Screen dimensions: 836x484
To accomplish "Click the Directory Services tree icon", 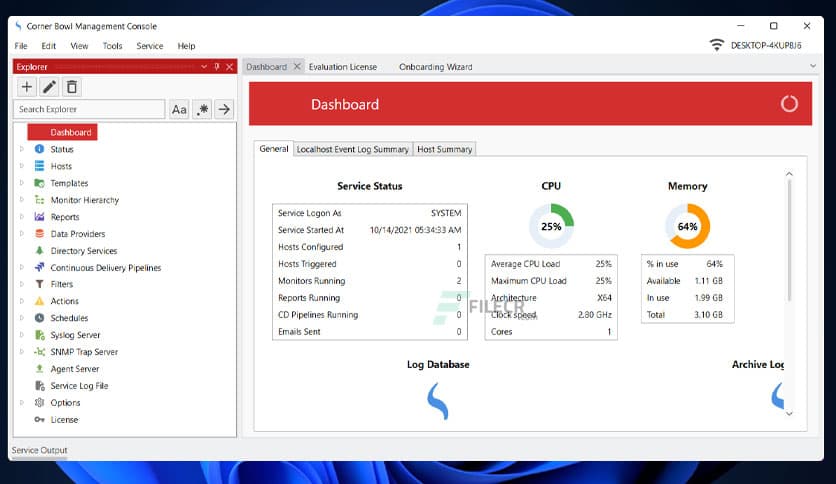I will (x=39, y=251).
